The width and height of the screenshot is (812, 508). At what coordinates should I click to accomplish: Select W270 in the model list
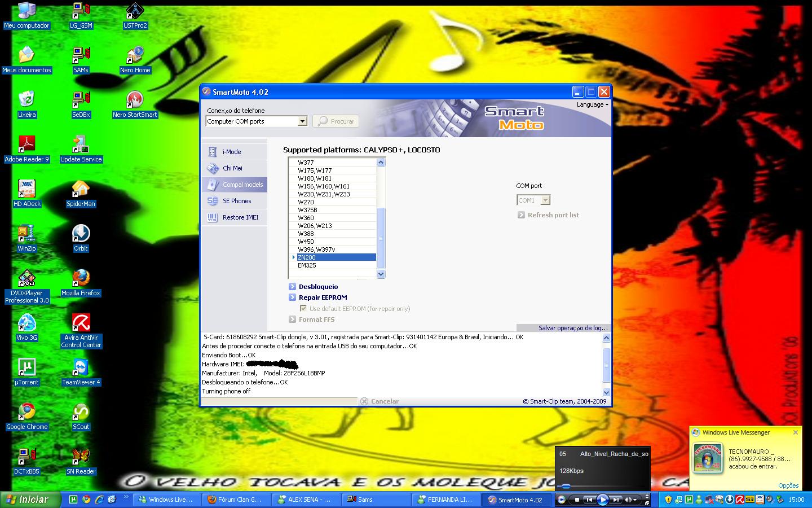click(336, 202)
